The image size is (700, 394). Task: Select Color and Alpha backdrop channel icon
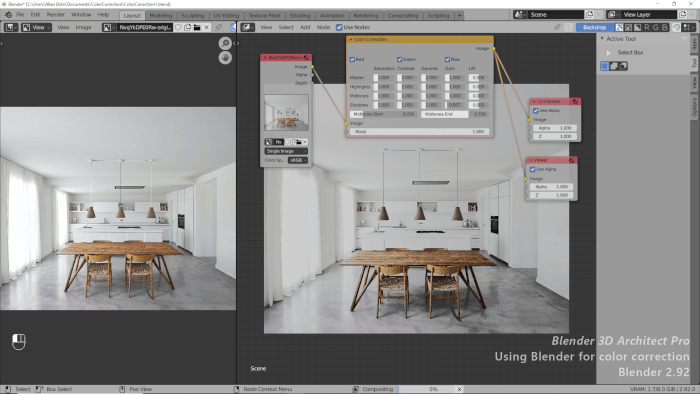pyautogui.click(x=619, y=27)
